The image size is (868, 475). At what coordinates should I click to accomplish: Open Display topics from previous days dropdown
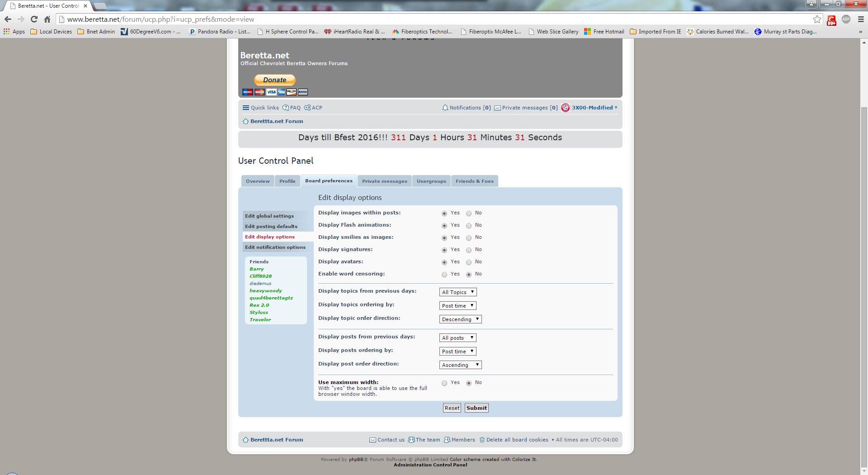[458, 292]
